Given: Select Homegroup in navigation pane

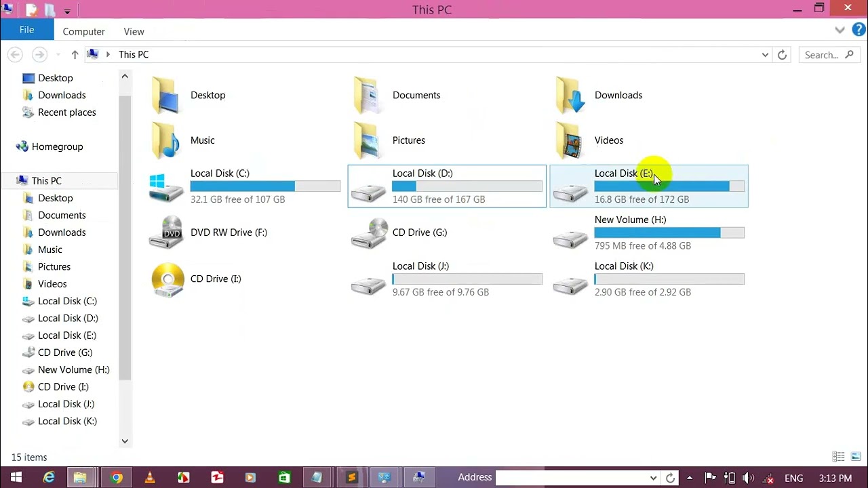Looking at the screenshot, I should tap(57, 146).
